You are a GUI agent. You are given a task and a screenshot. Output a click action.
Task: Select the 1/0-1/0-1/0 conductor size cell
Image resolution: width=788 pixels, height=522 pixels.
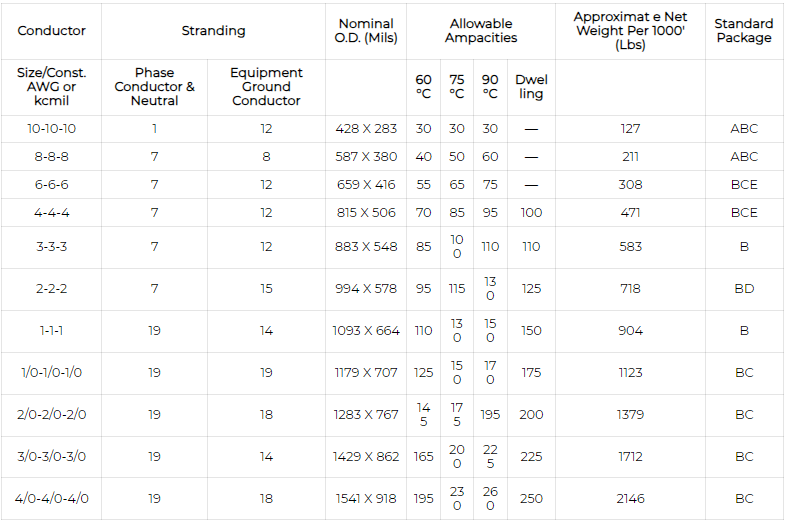52,373
